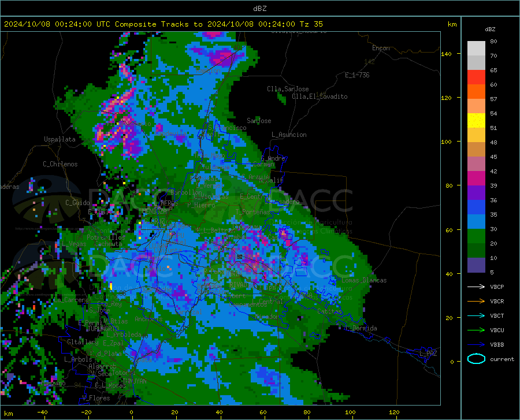Click the 'dBZ' heading above color scale
520x420 pixels.
(490, 29)
